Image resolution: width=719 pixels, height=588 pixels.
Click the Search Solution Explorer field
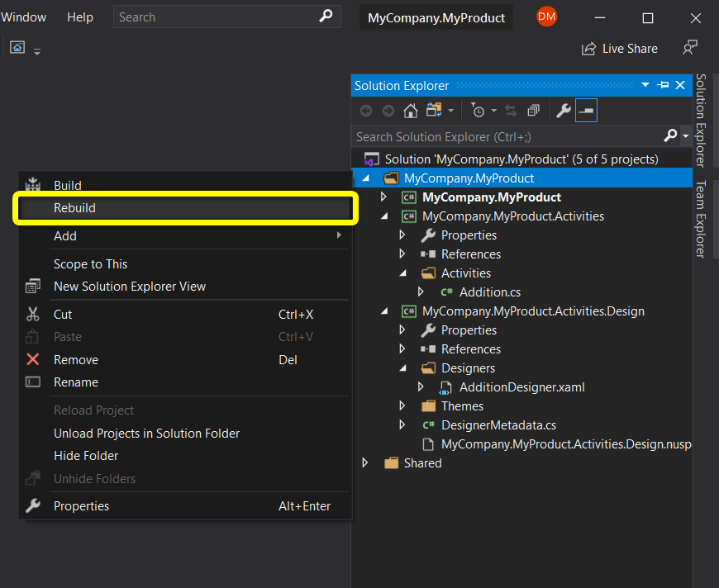[504, 136]
